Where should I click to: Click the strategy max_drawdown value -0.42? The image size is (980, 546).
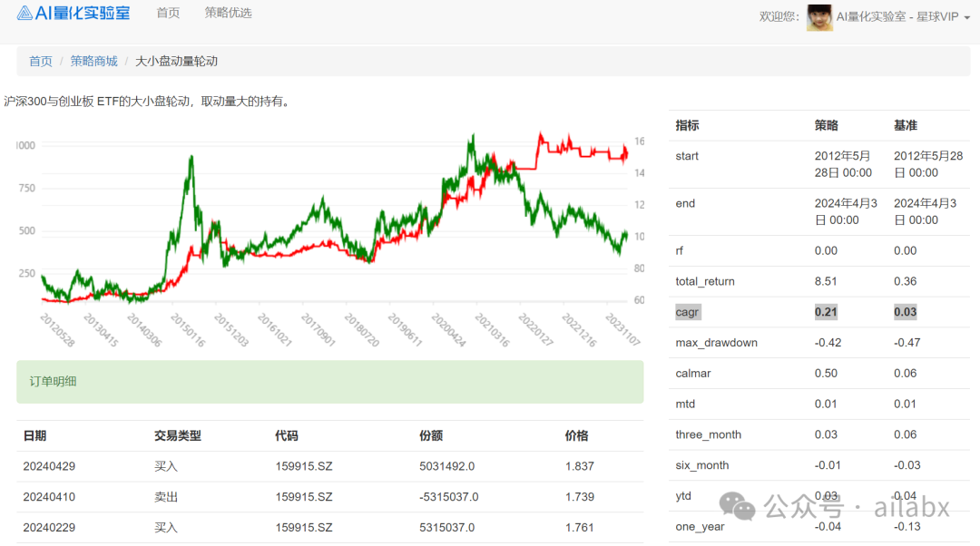[828, 343]
